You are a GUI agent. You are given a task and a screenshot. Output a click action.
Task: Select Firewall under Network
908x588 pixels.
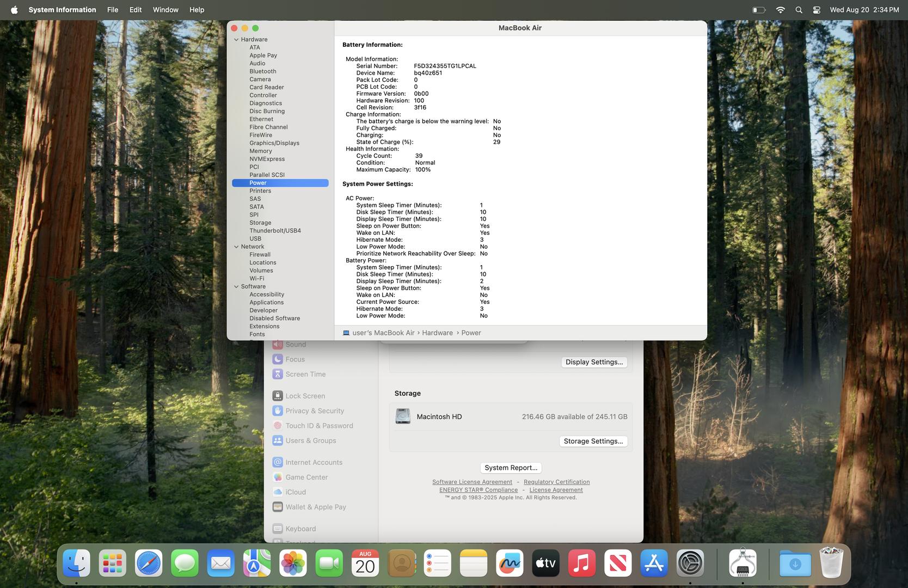[x=260, y=255]
